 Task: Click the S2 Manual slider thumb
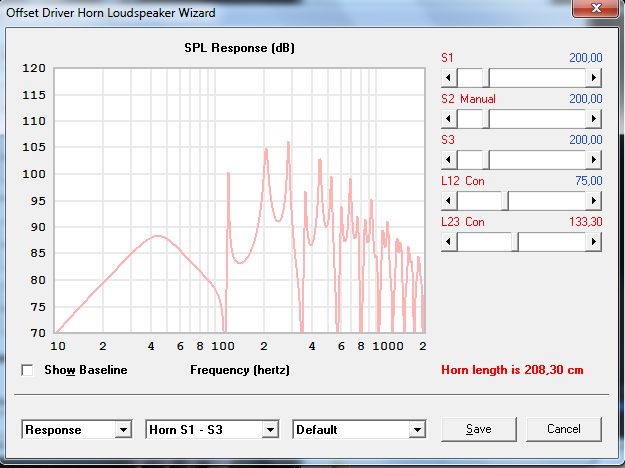coord(486,119)
